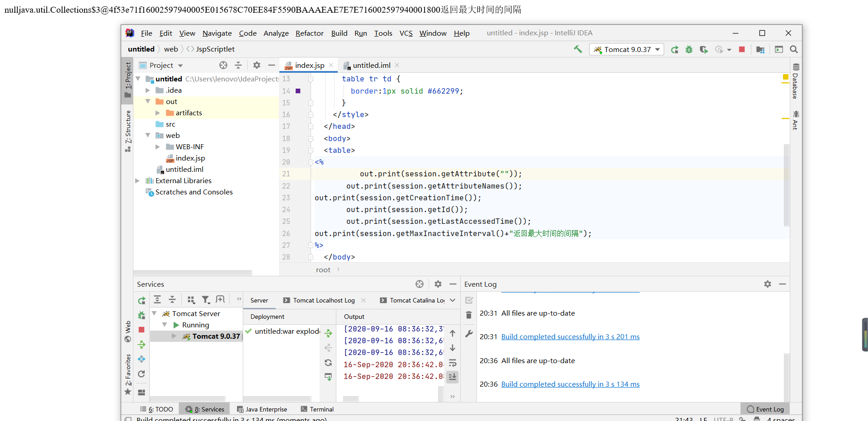Open the Terminal tool window tab
This screenshot has height=421, width=868.
[317, 409]
